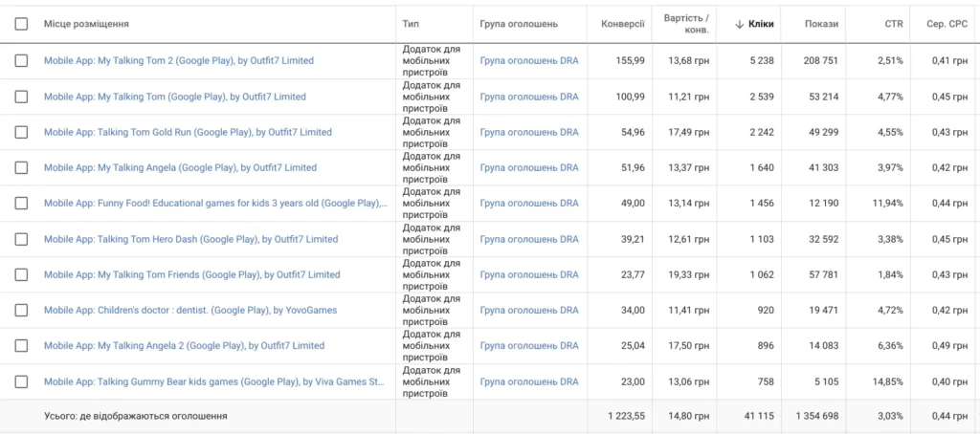Click the Група оголошень column header

point(519,24)
